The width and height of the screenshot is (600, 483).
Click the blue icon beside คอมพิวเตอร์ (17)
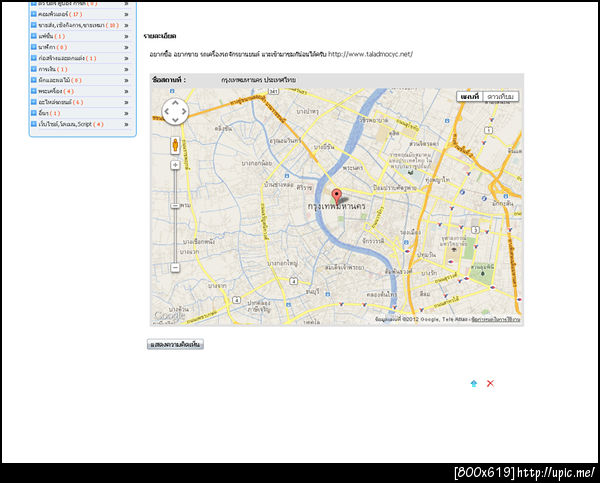[x=34, y=14]
